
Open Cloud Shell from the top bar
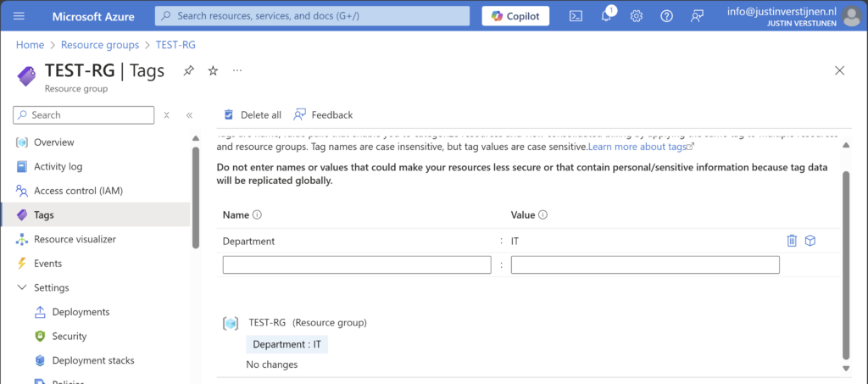tap(576, 16)
